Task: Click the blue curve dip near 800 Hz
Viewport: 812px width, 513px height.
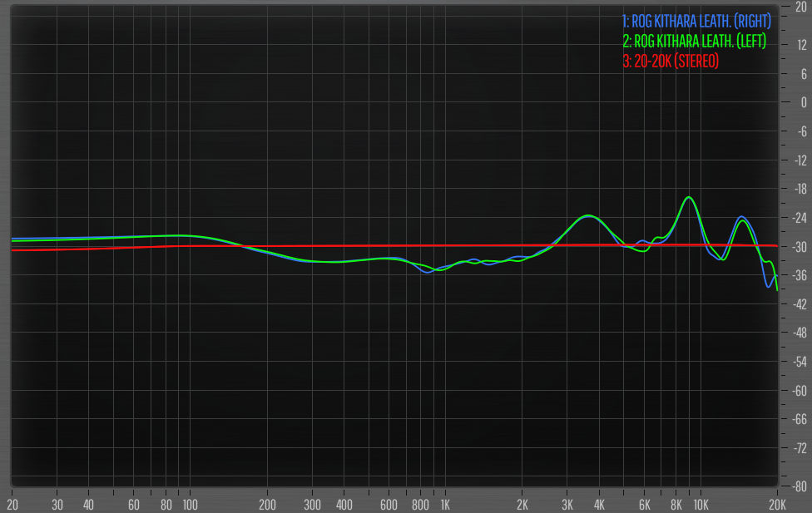Action: [x=428, y=272]
